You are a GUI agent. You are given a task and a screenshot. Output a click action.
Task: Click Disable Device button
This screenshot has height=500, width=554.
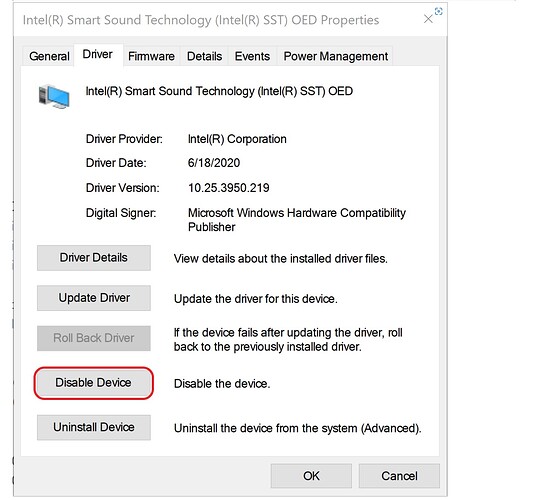94,383
